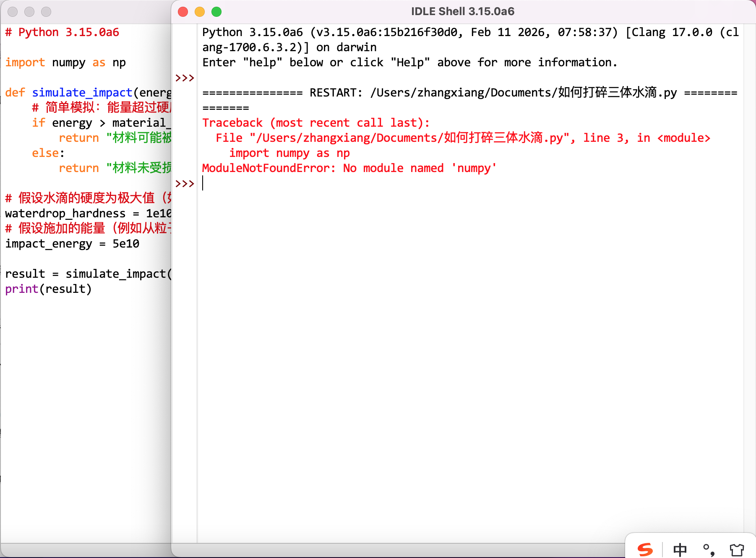
Task: Click the Sogou input method S logo
Action: (645, 549)
